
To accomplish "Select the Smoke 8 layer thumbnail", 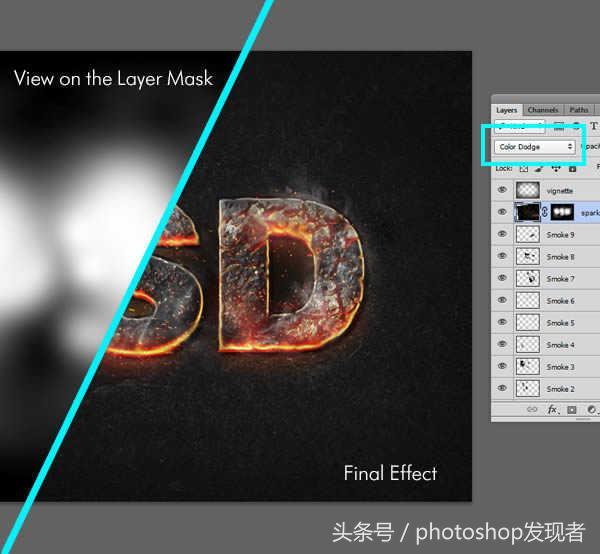I will (x=528, y=257).
